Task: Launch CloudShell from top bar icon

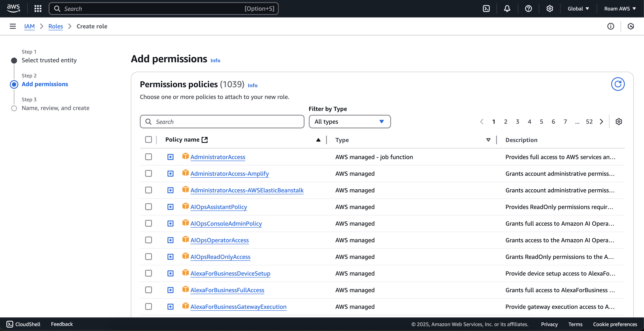Action: coord(486,9)
